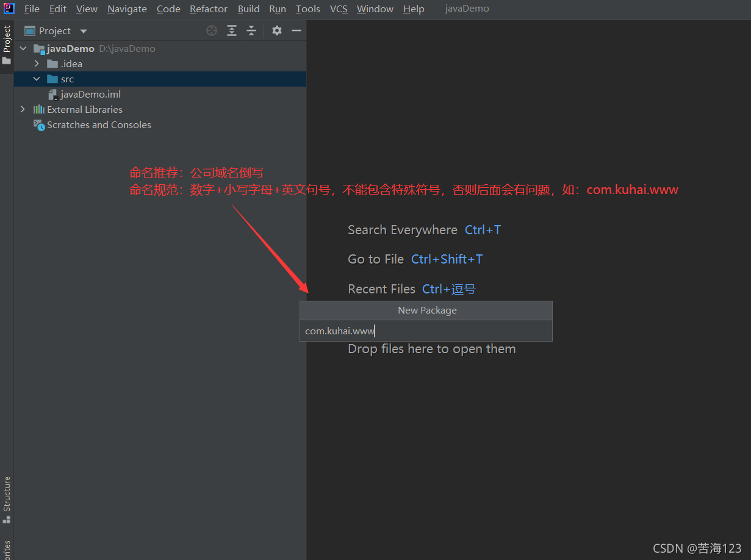Select the javaDemo project root

tap(71, 48)
